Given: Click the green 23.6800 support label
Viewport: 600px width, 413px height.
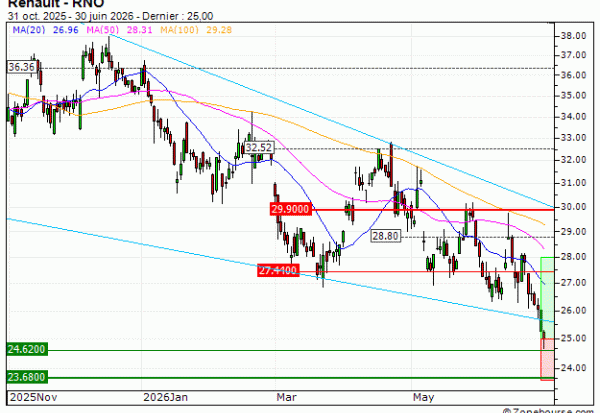Looking at the screenshot, I should [27, 377].
